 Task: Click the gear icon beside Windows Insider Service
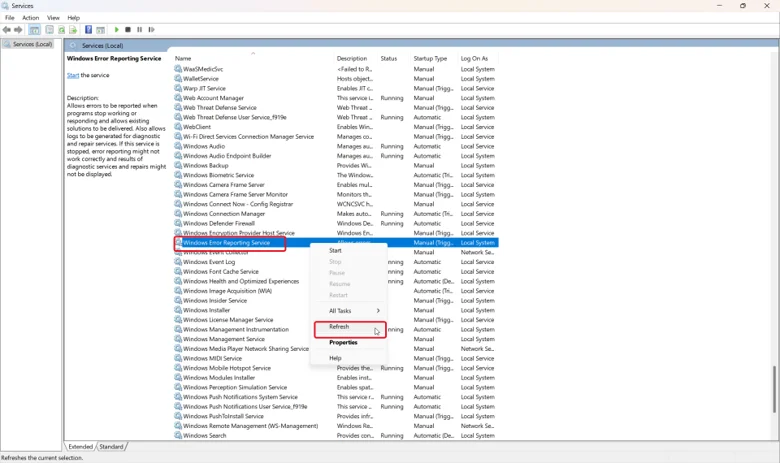[178, 300]
